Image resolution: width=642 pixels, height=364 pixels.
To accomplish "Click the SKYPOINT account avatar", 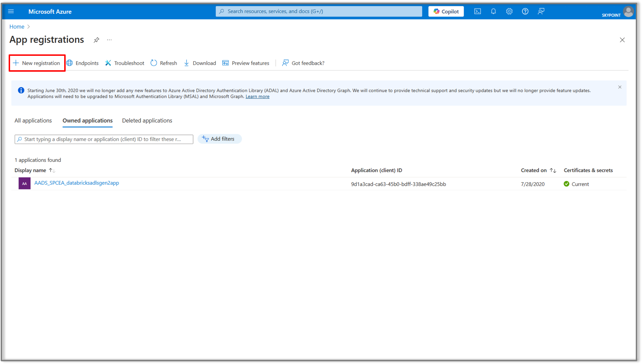I will click(628, 12).
